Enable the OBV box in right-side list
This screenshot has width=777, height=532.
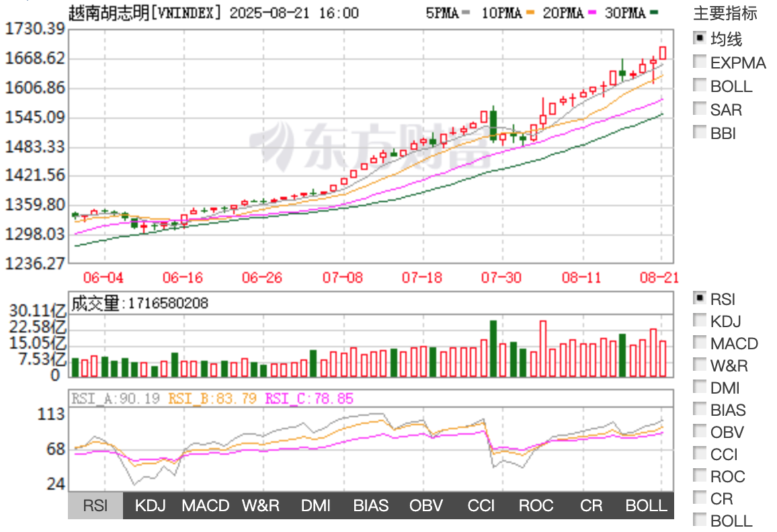point(700,432)
